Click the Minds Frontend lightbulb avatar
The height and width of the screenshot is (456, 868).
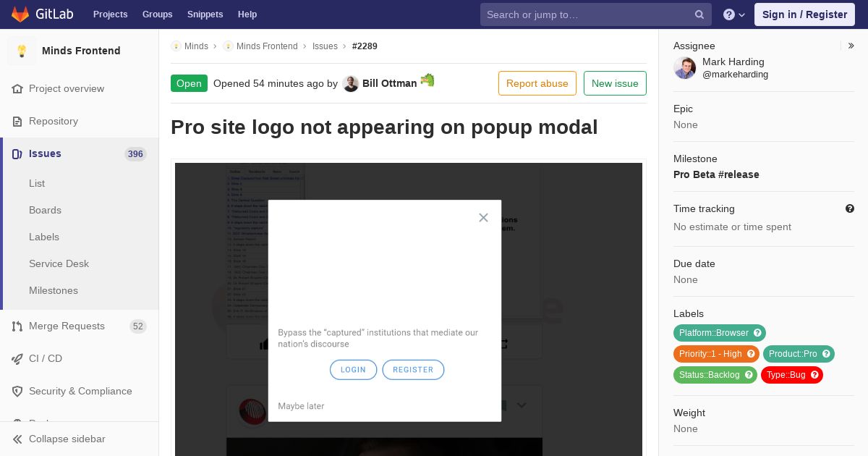(x=22, y=51)
